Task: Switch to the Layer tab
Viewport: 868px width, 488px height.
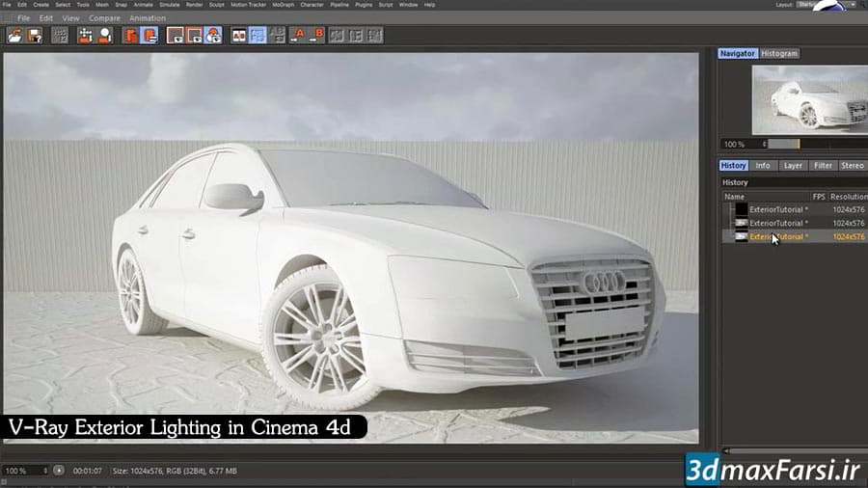Action: [793, 166]
